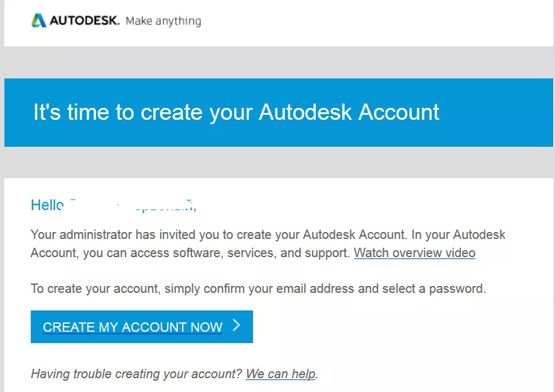Click the word 'Account' ending the banner heading

click(x=399, y=112)
